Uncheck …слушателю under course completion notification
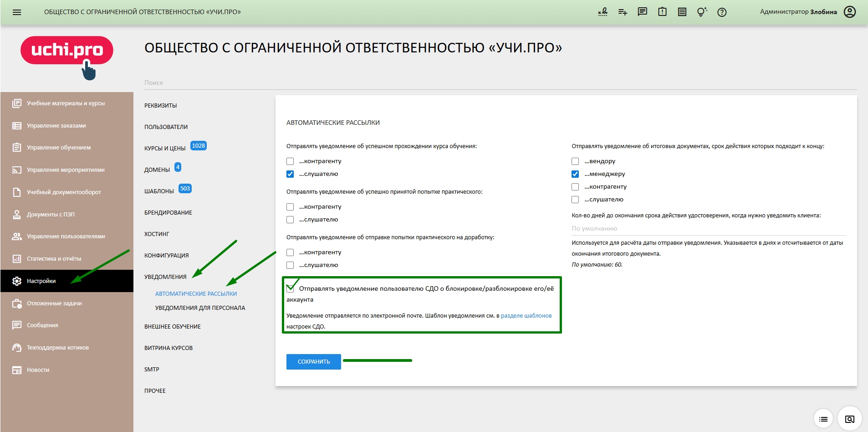The width and height of the screenshot is (868, 432). pyautogui.click(x=290, y=174)
